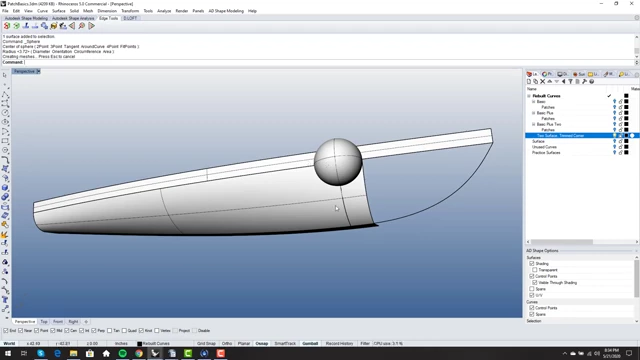
Task: Click the right-pointing triangle toolbar icon
Action: pos(91,26)
